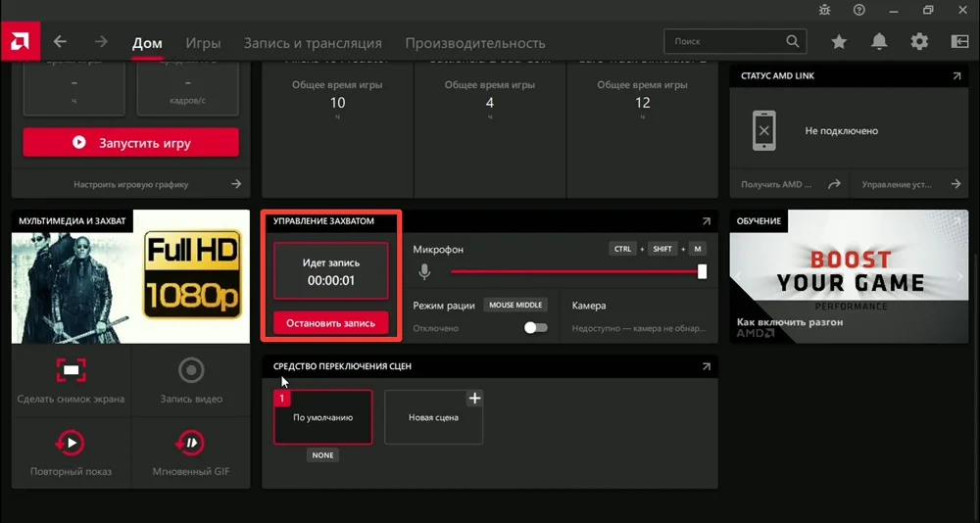Image resolution: width=980 pixels, height=523 pixels.
Task: Expand the Статус AMD Link panel
Action: click(x=956, y=76)
